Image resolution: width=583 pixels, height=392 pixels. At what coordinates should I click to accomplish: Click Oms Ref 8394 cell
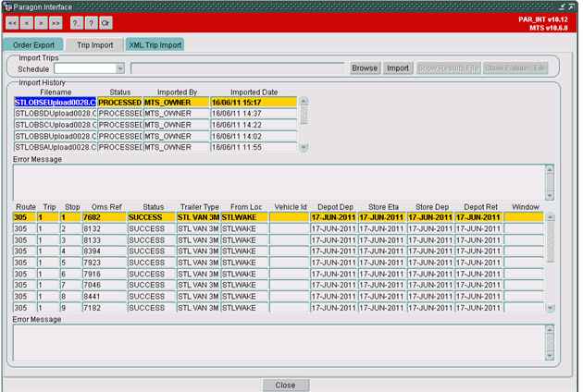tap(104, 251)
